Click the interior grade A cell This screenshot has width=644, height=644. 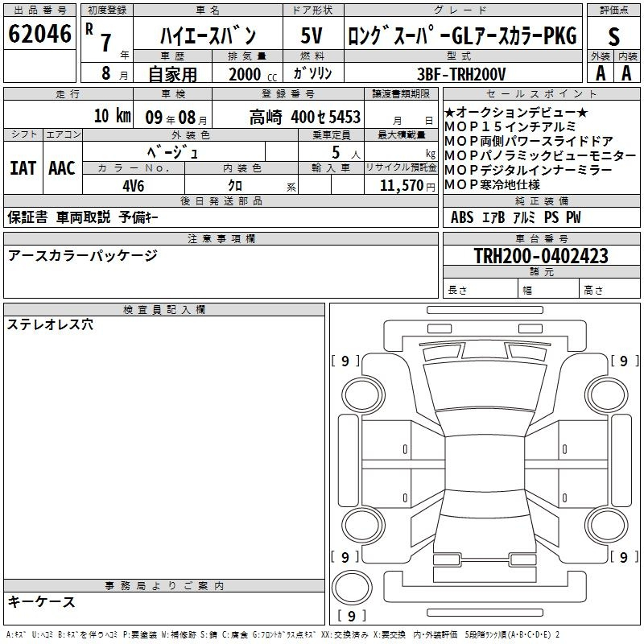(x=626, y=72)
